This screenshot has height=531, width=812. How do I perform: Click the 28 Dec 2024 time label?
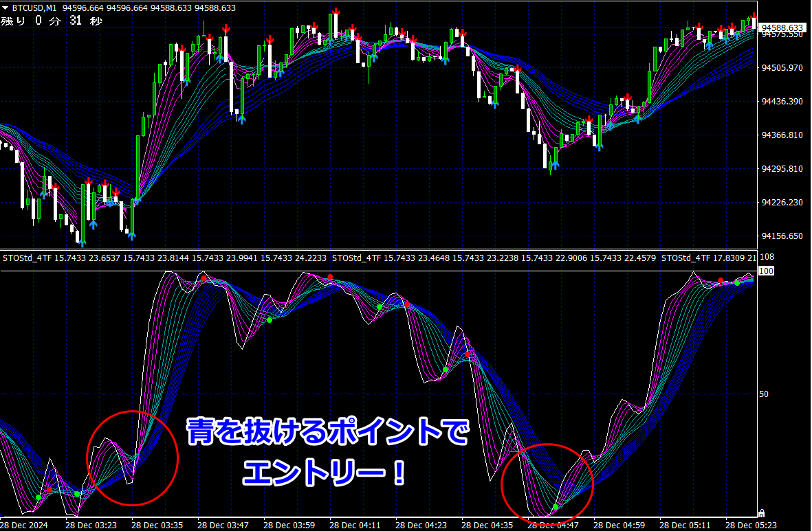24,525
